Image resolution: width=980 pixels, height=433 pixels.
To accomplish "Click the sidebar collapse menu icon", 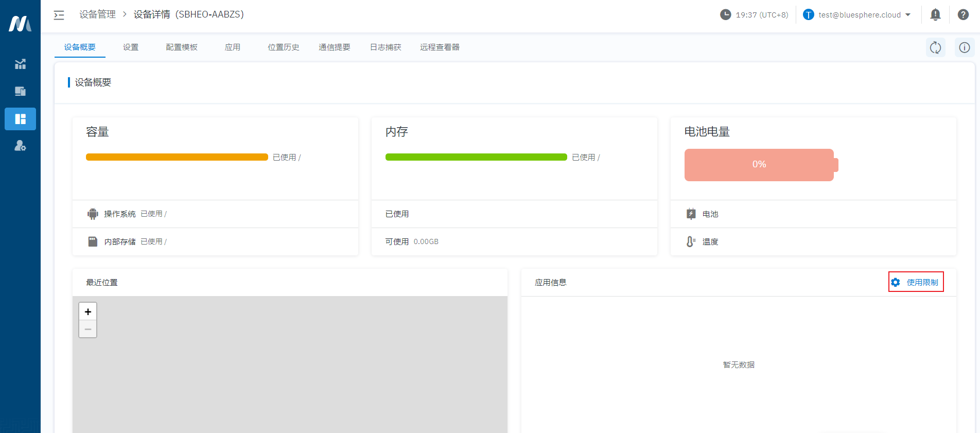I will pos(59,15).
